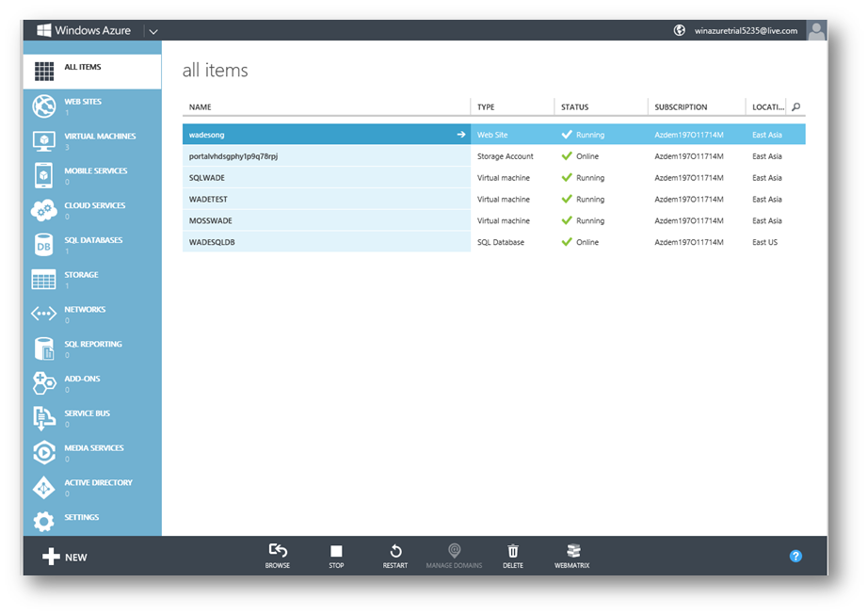Go to WEB SITES section label
The image size is (868, 615).
pyautogui.click(x=83, y=102)
